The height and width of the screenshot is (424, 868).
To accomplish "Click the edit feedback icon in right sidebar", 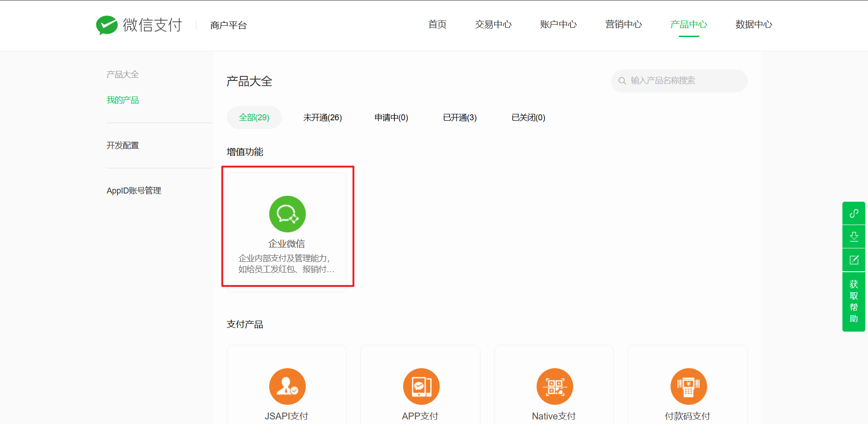I will pos(854,260).
